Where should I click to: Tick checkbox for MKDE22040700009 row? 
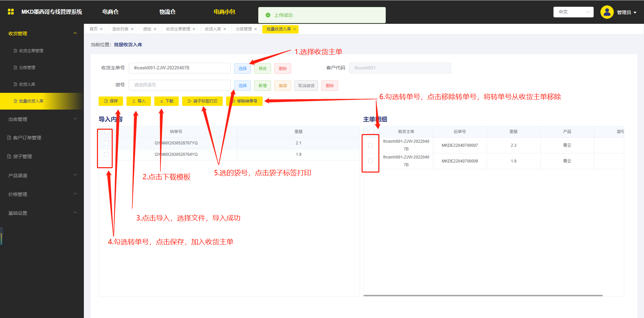tap(371, 161)
